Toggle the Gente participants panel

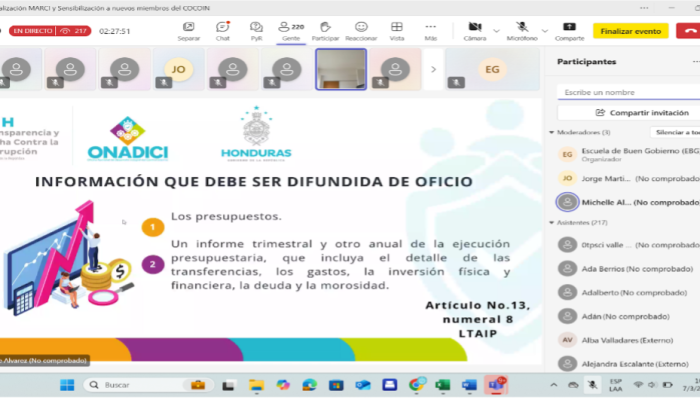click(x=291, y=31)
